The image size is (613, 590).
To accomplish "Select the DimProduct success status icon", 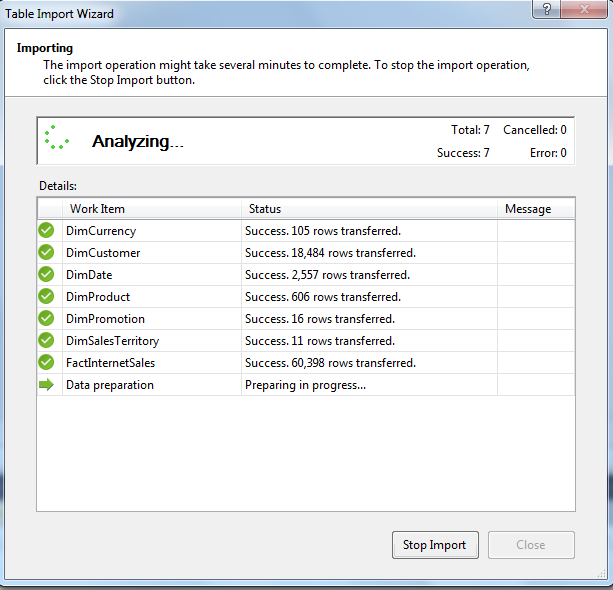I will point(46,297).
